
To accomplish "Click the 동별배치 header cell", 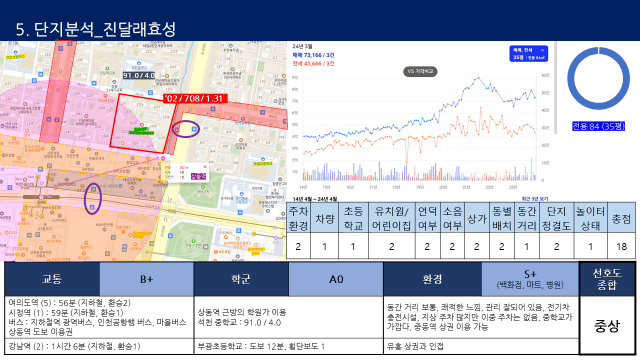I will pyautogui.click(x=502, y=218).
